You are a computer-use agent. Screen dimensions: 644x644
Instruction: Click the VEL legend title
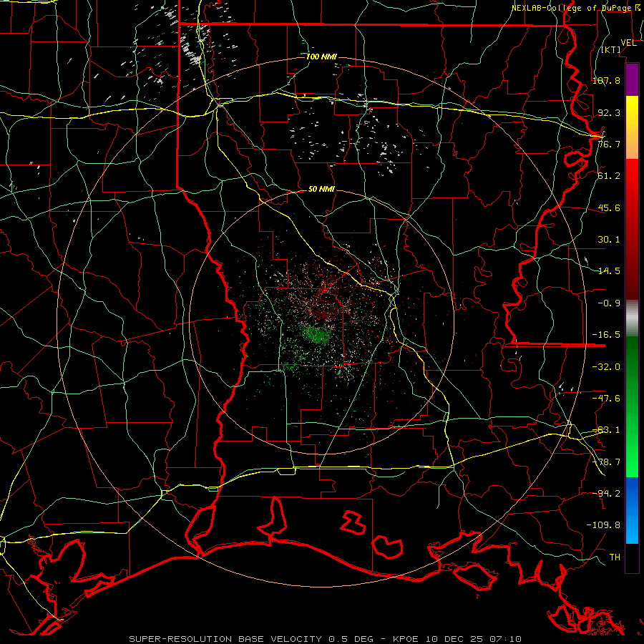click(x=628, y=43)
